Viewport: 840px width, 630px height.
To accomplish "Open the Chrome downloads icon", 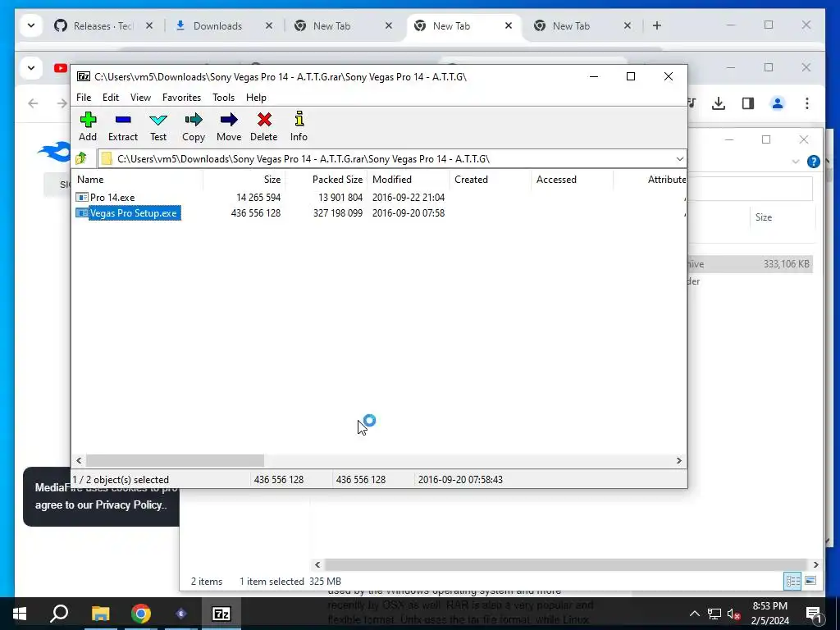I will [x=719, y=103].
